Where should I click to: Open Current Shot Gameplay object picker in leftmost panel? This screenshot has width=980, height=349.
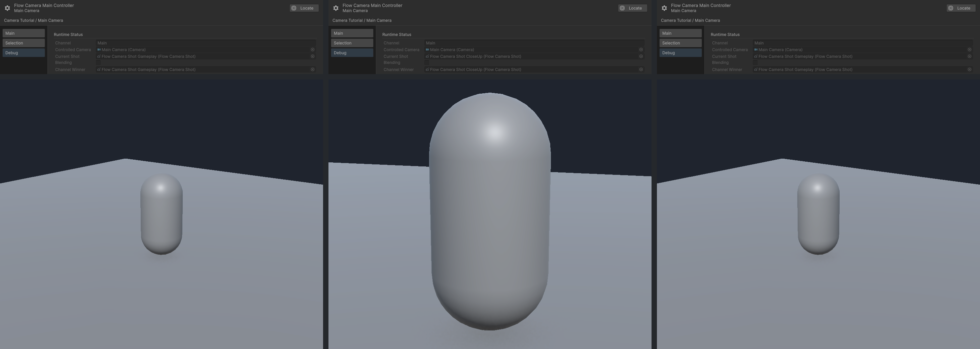tap(313, 56)
